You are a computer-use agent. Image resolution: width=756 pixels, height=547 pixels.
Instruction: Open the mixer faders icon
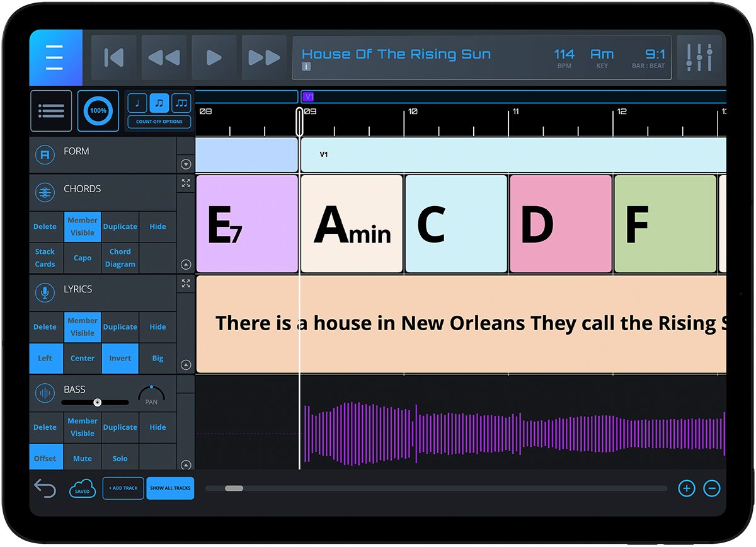click(x=699, y=58)
